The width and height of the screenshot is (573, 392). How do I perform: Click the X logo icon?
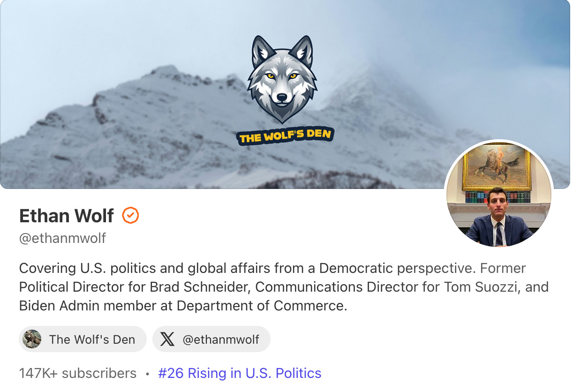[x=167, y=339]
